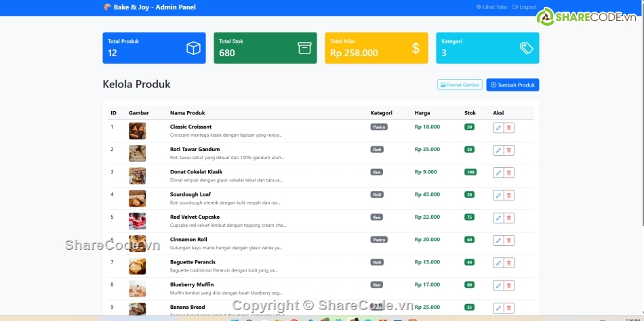Select the yellow Total Nilai card
Screen dimensions: 644x321
click(x=376, y=48)
